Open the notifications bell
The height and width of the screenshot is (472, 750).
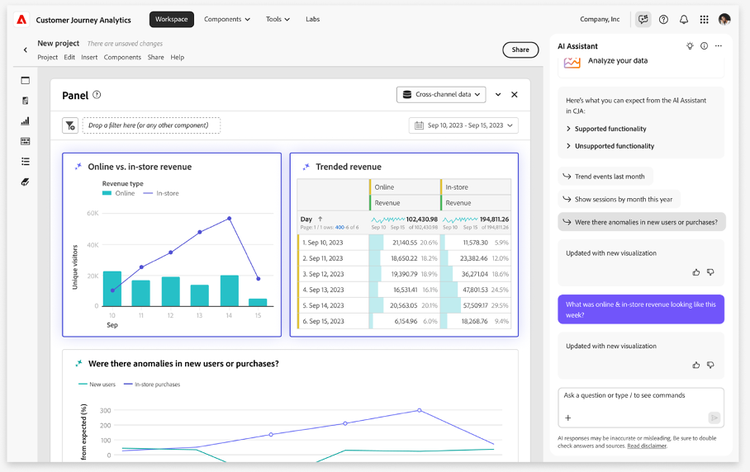pos(684,19)
